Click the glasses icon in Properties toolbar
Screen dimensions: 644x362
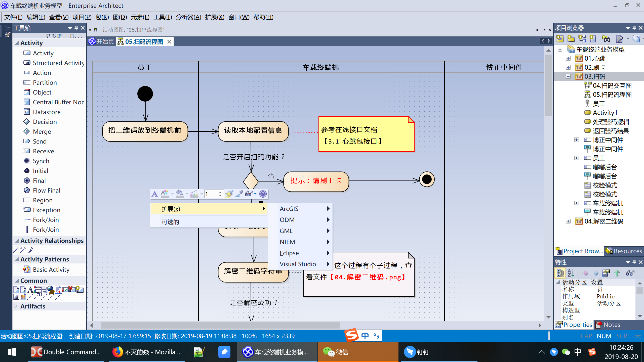630,273
